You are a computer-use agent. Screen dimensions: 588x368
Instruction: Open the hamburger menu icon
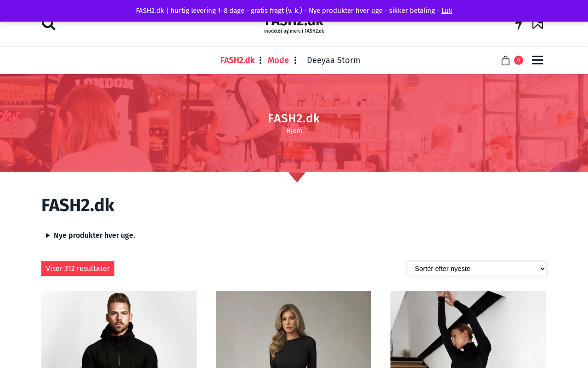[x=537, y=60]
